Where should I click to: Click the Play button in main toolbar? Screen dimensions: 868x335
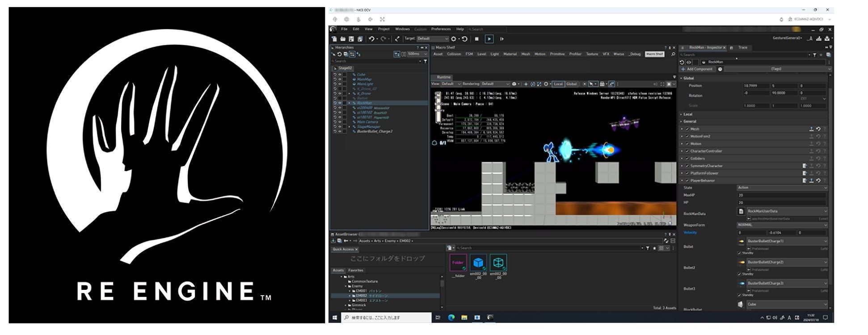click(489, 39)
